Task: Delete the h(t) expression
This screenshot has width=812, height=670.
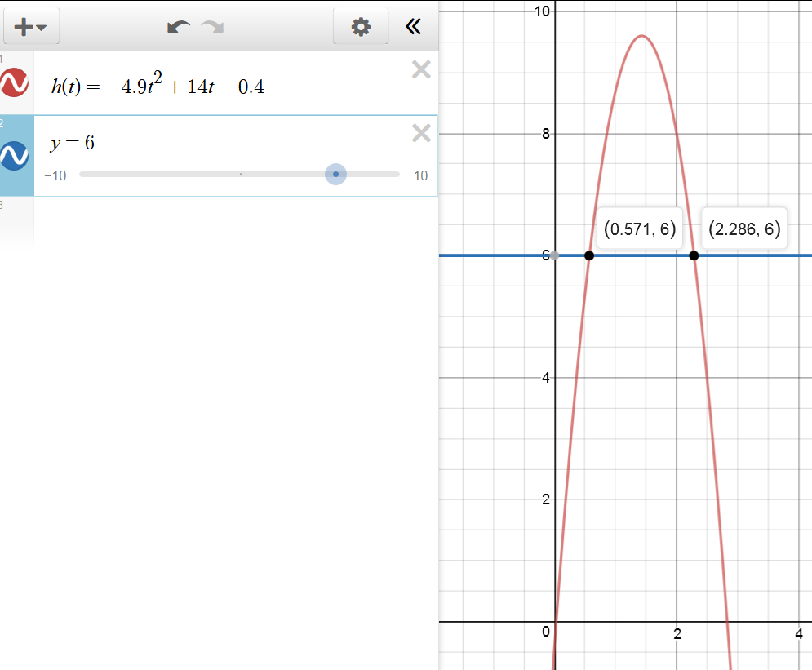Action: pyautogui.click(x=421, y=70)
